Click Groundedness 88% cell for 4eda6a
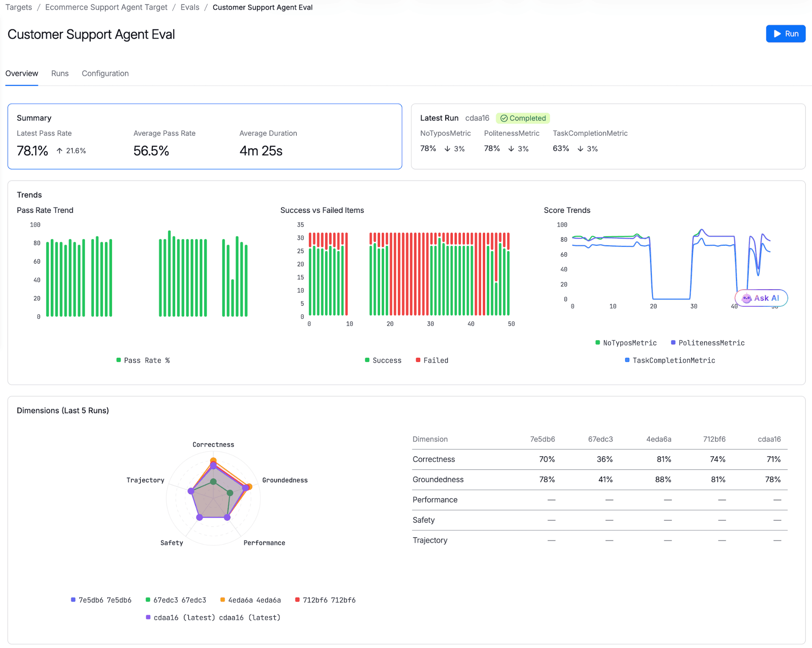Image resolution: width=812 pixels, height=648 pixels. pyautogui.click(x=663, y=480)
